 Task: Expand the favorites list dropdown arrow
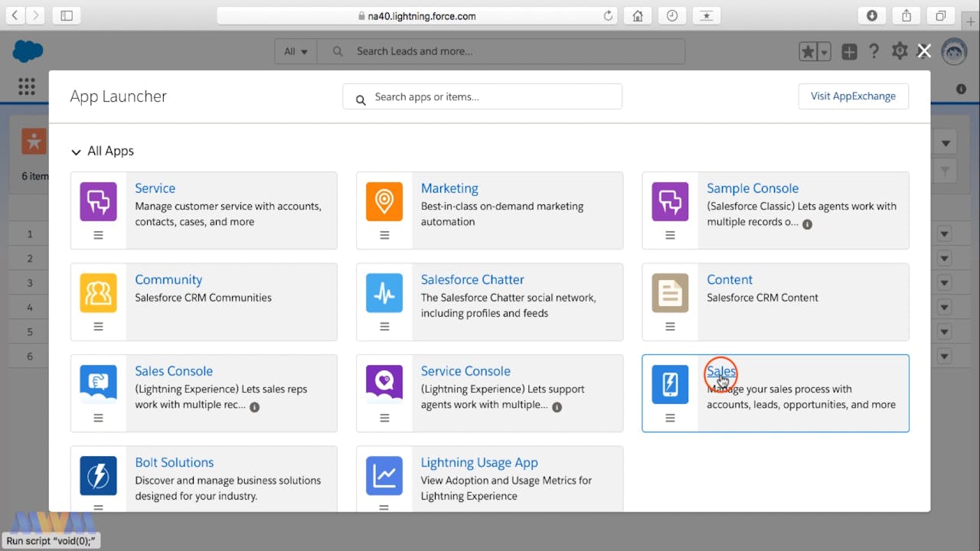[825, 52]
